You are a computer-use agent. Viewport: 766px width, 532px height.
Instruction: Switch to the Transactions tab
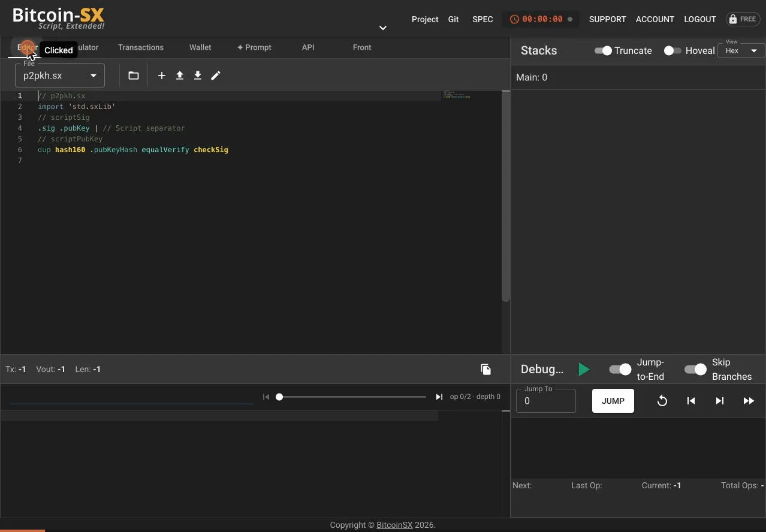[x=141, y=47]
